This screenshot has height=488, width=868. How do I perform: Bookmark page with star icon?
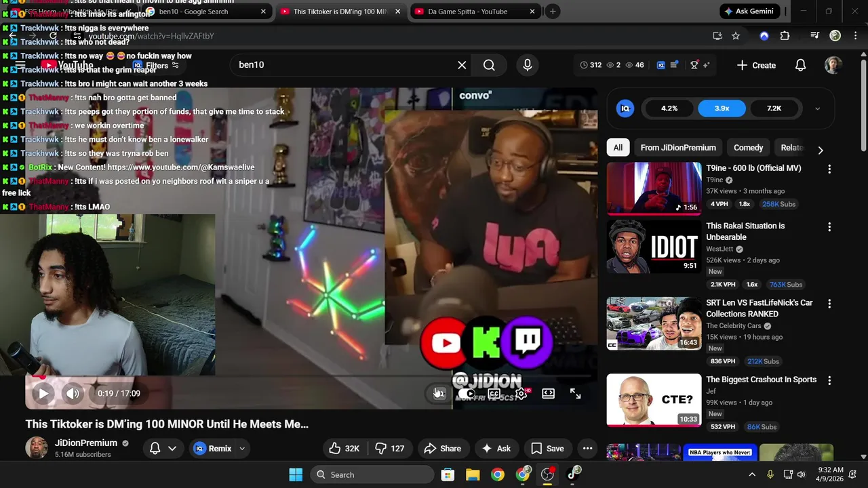[736, 36]
